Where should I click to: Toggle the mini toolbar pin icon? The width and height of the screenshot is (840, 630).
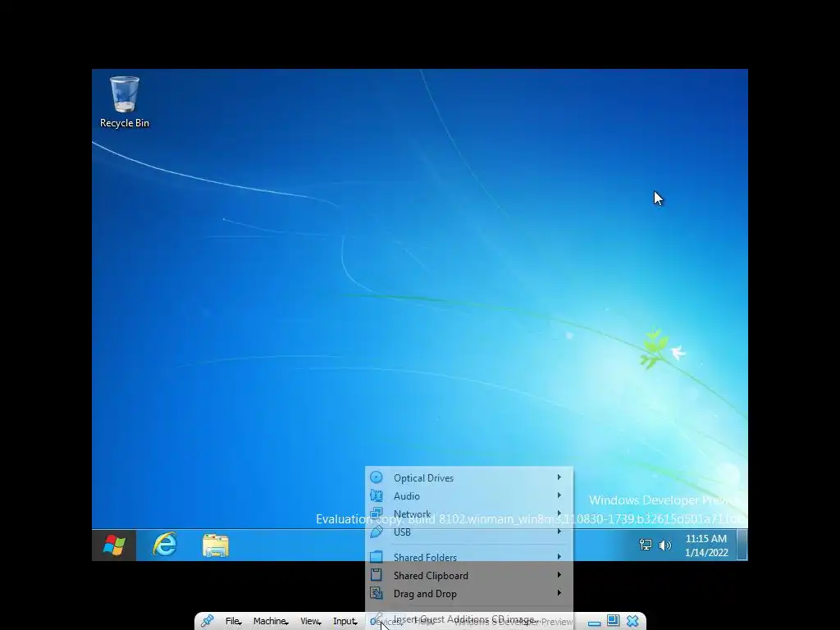point(208,621)
